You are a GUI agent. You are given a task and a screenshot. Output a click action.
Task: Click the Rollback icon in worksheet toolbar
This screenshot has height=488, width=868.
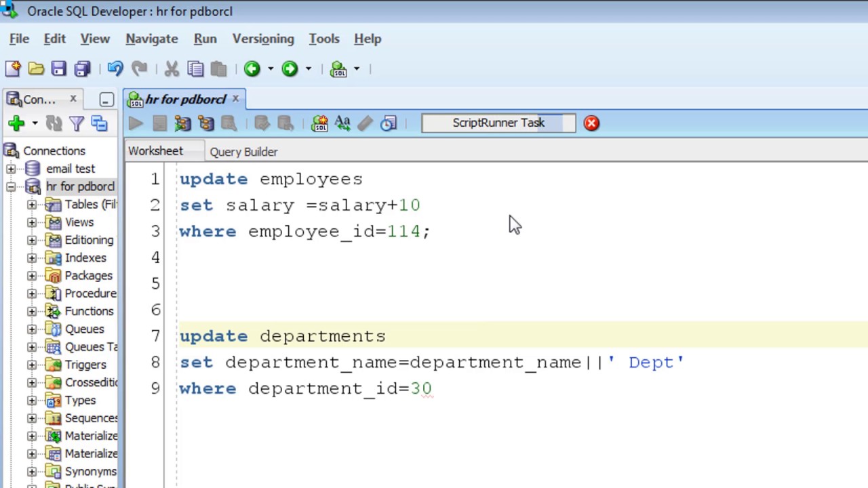(285, 123)
